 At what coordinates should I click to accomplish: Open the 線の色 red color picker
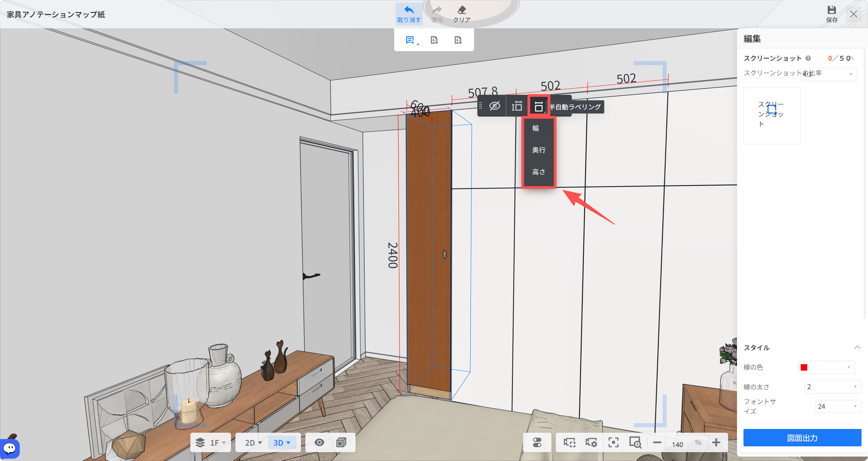click(x=826, y=367)
